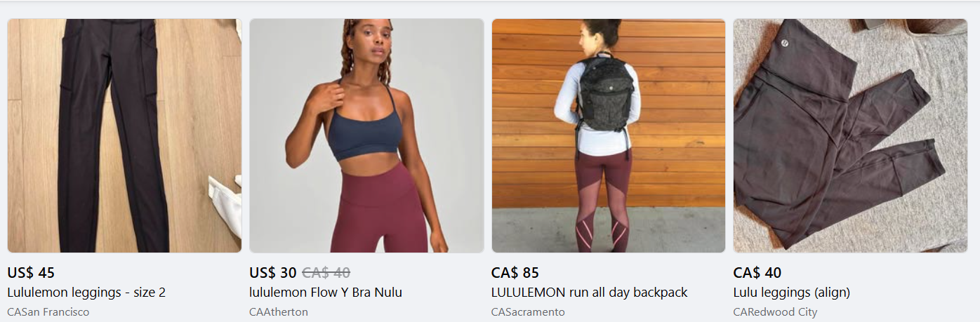Select the CA$ 85 price label
This screenshot has height=322, width=980.
(x=515, y=273)
